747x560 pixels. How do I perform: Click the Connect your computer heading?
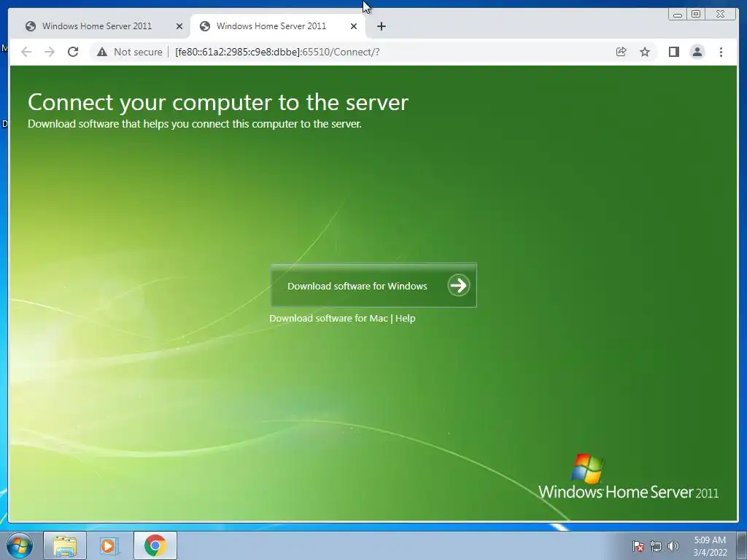(218, 102)
